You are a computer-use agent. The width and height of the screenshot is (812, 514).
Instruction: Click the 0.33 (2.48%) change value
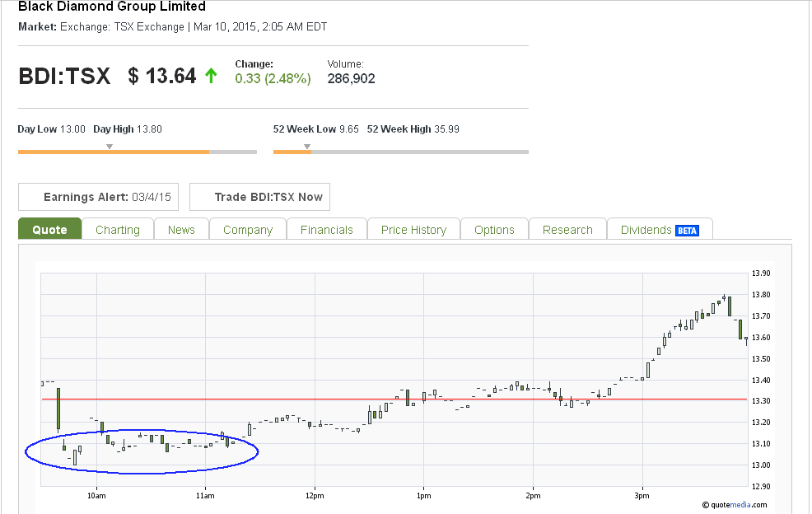273,79
